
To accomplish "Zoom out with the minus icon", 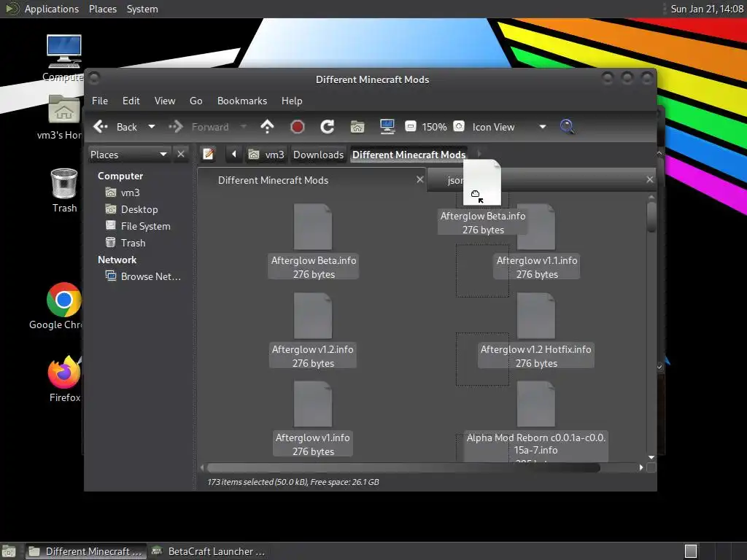I will pyautogui.click(x=410, y=126).
